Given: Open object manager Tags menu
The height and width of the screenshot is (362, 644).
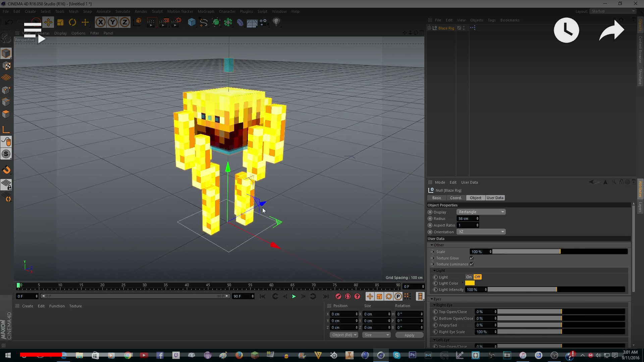Looking at the screenshot, I should [x=492, y=20].
